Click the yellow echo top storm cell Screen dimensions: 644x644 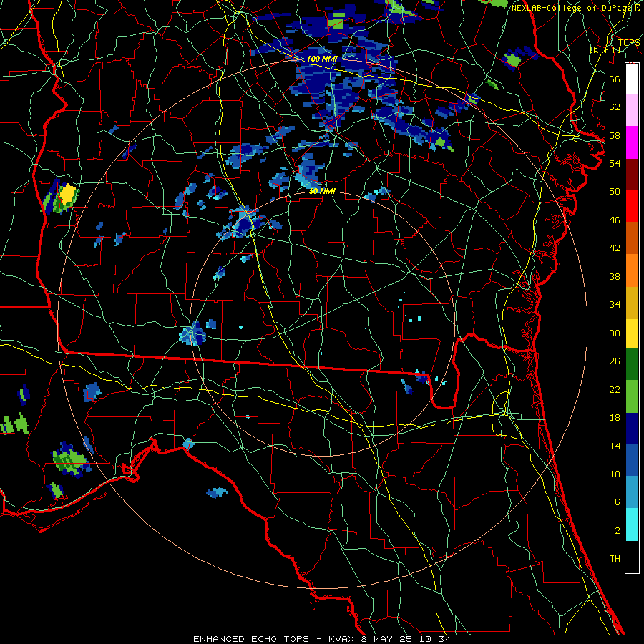tap(67, 195)
